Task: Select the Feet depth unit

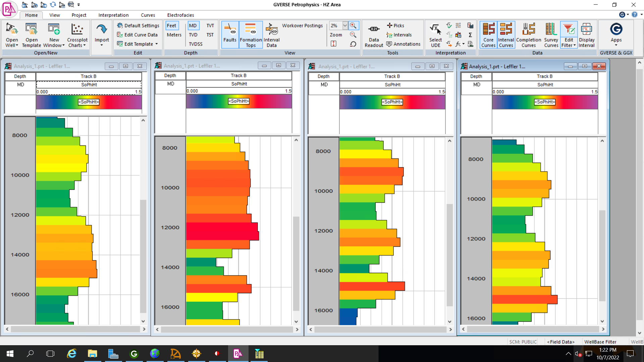Action: click(171, 25)
